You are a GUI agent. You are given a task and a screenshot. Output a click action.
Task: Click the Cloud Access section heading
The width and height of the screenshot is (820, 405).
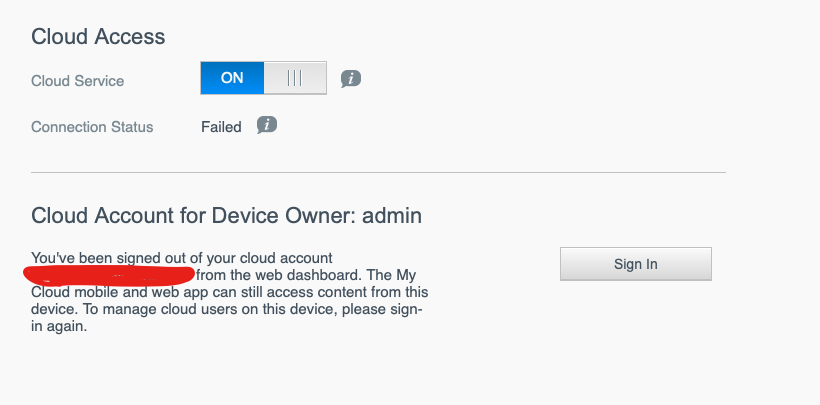click(98, 37)
